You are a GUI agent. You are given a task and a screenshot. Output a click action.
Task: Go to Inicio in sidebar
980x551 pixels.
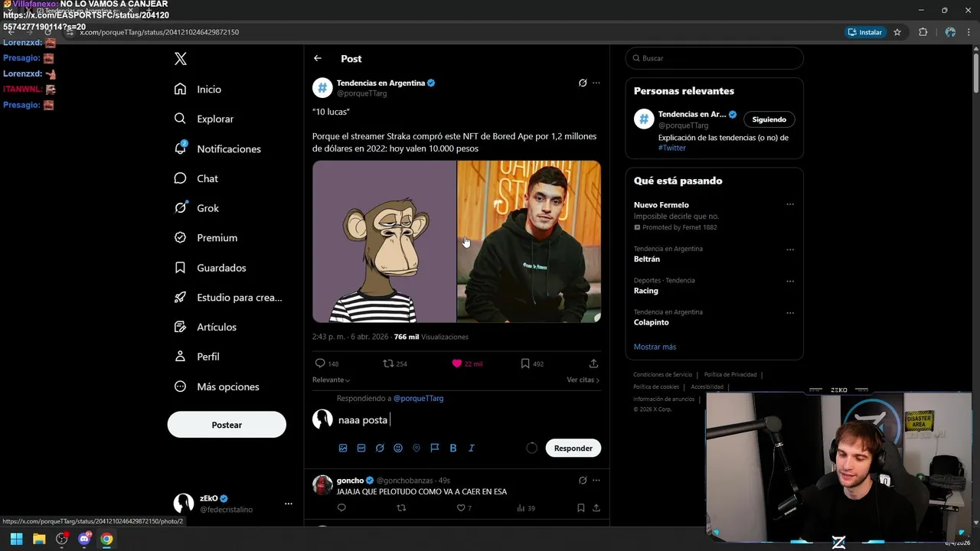click(198, 90)
